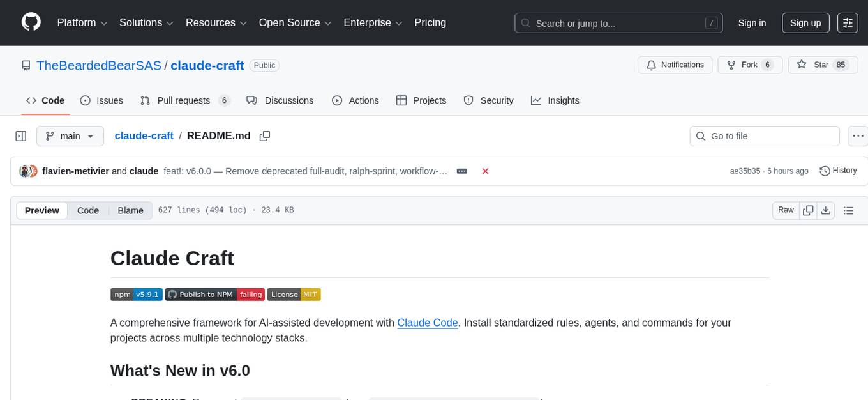Download the raw README file
Viewport: 868px width, 400px height.
point(825,210)
